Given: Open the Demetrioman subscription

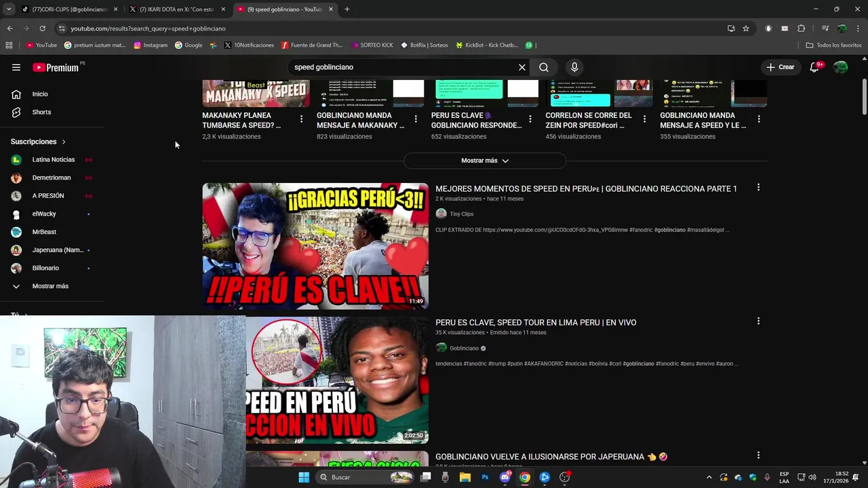Looking at the screenshot, I should coord(52,178).
